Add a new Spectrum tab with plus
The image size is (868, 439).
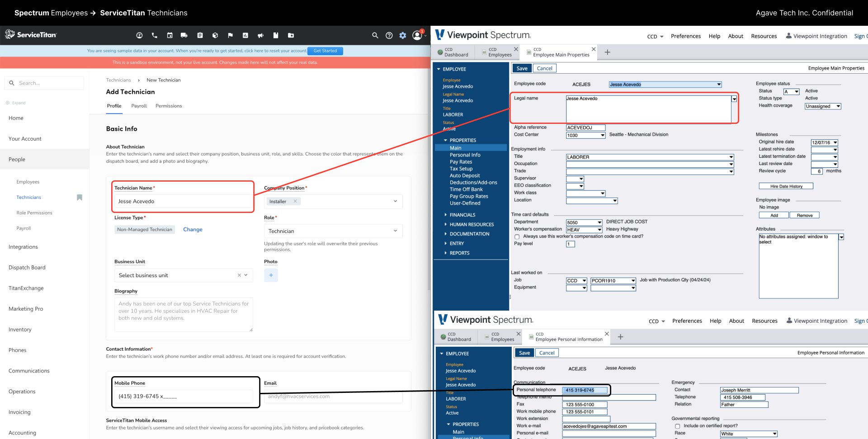tap(608, 52)
